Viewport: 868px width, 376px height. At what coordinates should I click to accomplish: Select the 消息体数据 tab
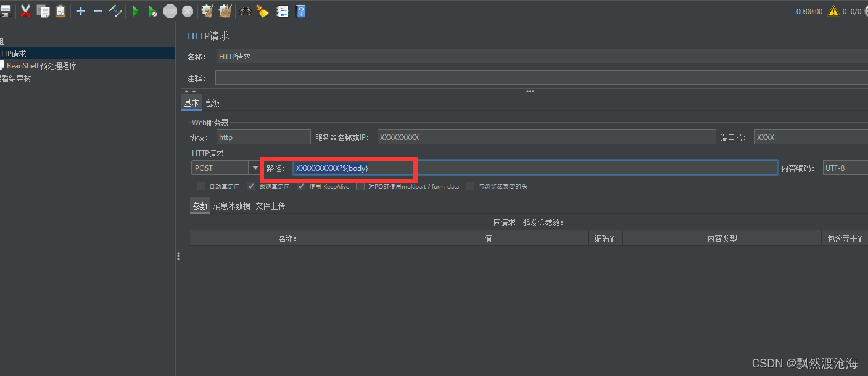pyautogui.click(x=231, y=206)
